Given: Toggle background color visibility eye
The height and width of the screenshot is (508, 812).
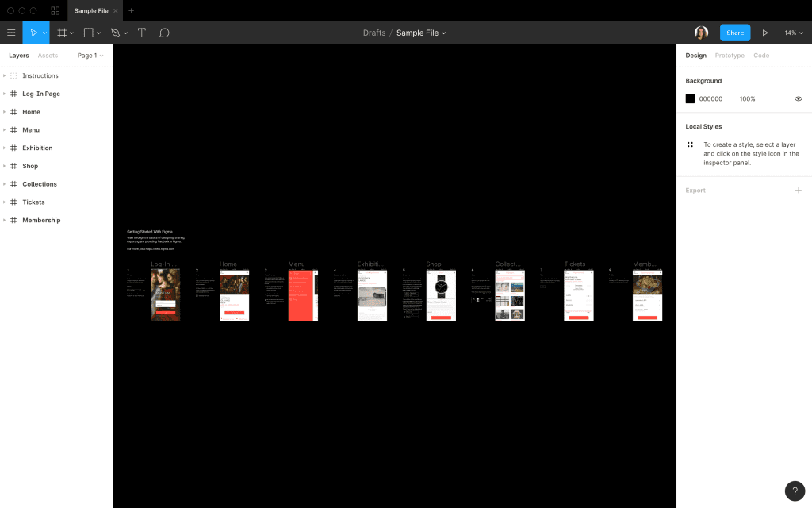Looking at the screenshot, I should point(798,99).
